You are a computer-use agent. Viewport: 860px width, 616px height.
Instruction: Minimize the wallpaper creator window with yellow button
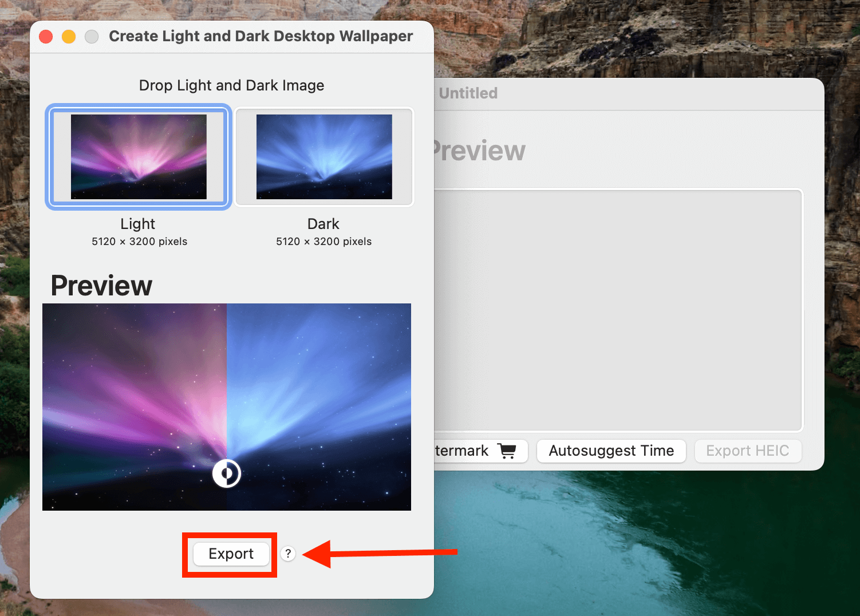(69, 37)
